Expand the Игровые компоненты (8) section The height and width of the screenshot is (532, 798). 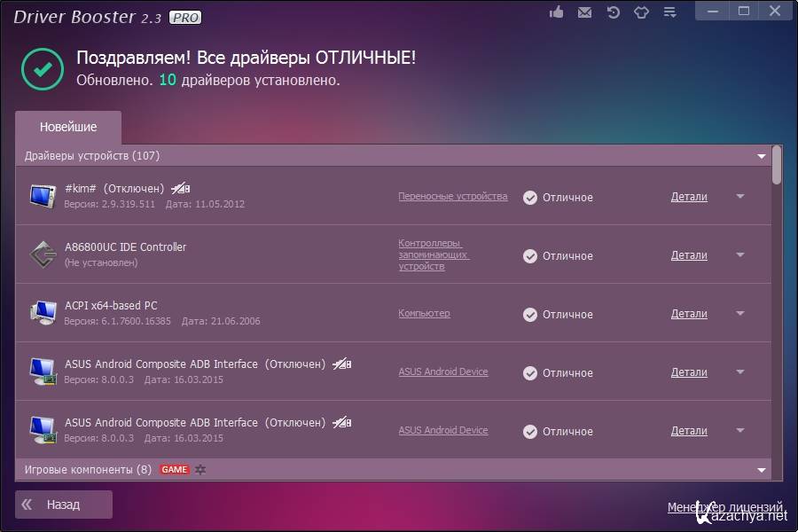(x=761, y=469)
